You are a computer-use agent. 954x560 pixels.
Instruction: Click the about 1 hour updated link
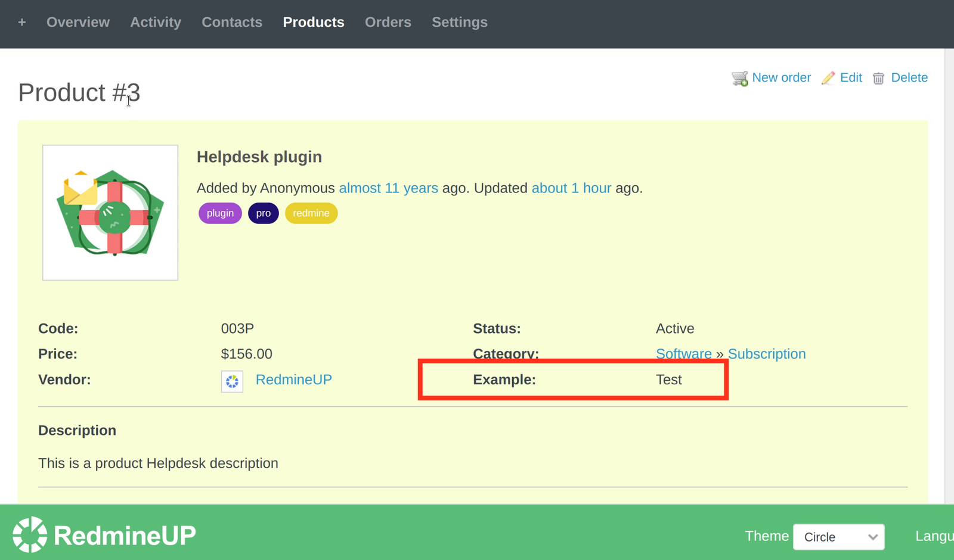[x=571, y=188]
